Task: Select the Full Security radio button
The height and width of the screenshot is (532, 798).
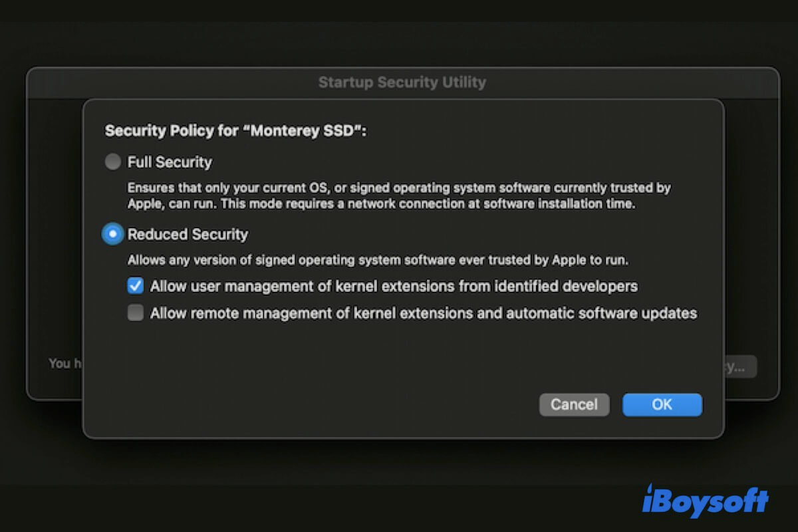Action: click(x=113, y=162)
